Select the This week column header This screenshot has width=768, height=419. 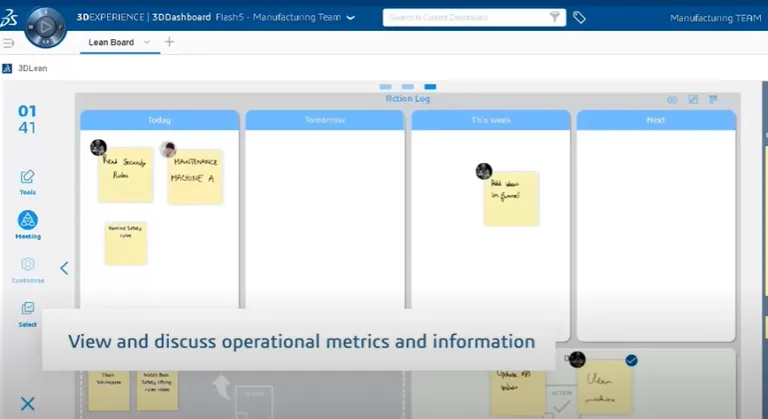(x=491, y=120)
